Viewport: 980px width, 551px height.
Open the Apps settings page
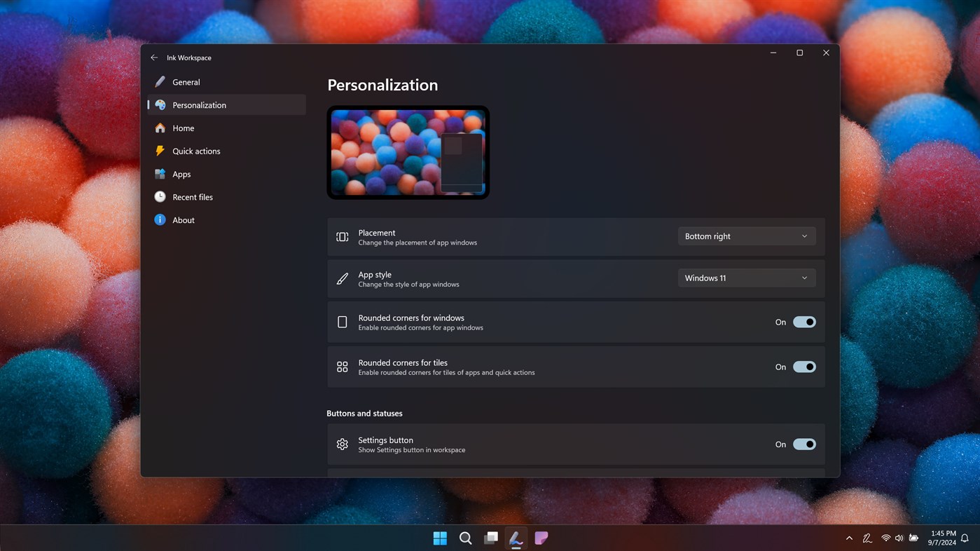click(227, 175)
